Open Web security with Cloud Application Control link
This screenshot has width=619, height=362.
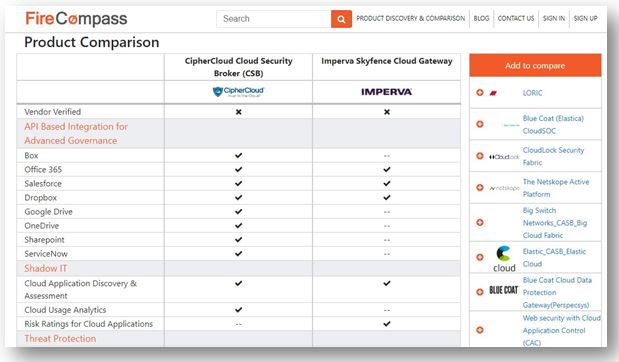click(561, 330)
